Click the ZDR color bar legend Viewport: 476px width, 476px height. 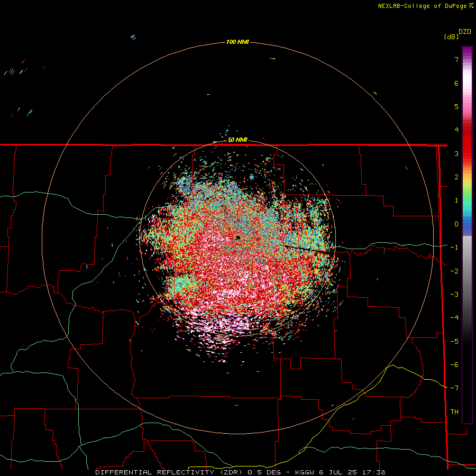(467, 235)
